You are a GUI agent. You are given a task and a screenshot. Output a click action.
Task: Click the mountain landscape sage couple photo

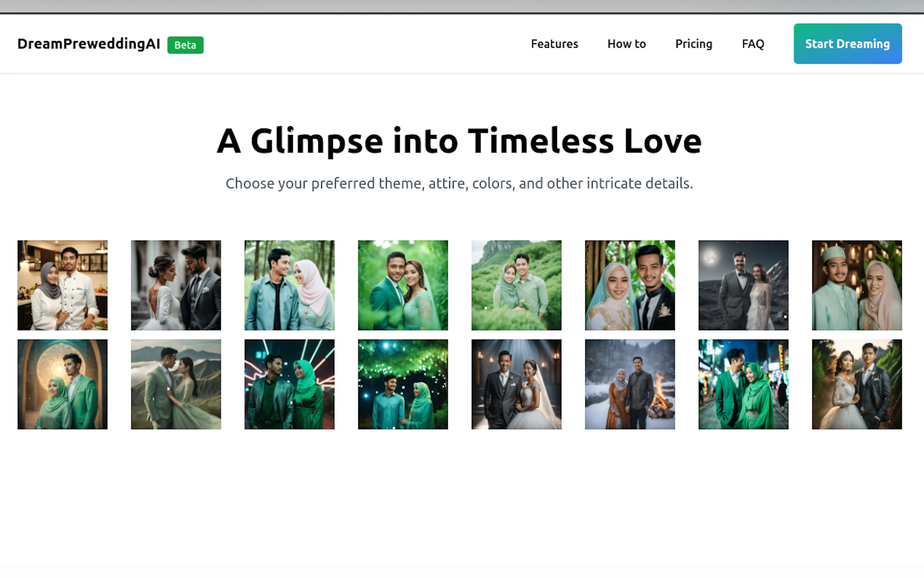tap(176, 384)
